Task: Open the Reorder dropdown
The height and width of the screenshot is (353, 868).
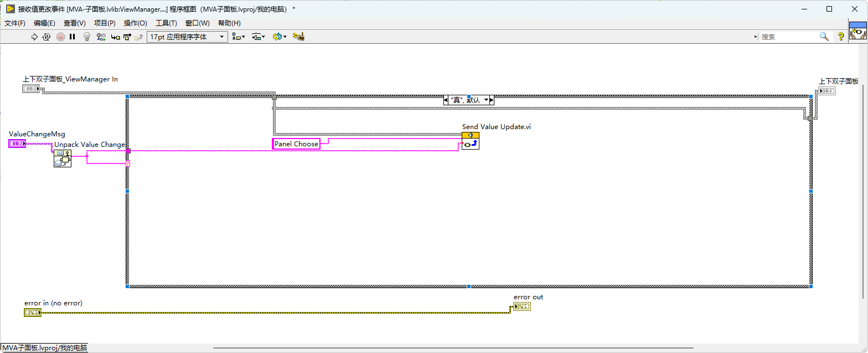Action: (x=280, y=37)
